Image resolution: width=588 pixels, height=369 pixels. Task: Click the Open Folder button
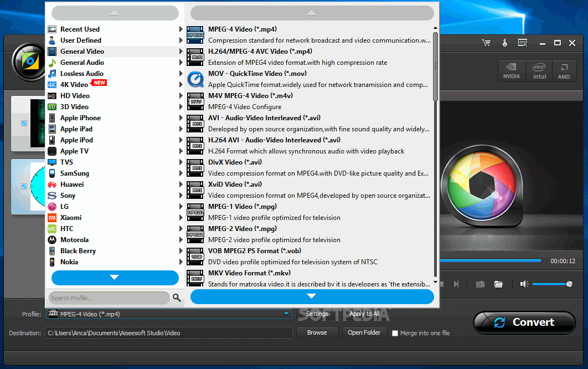pyautogui.click(x=364, y=332)
